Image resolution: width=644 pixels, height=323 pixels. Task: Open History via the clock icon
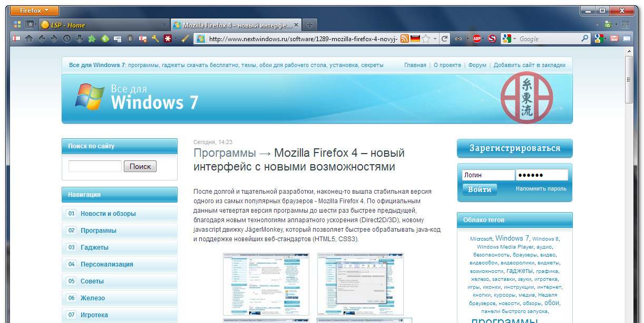(67, 39)
